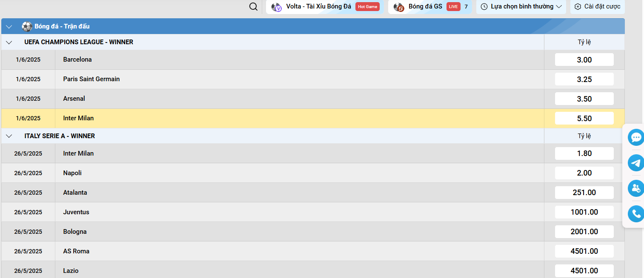
Task: Open live chat bubble icon
Action: [636, 137]
